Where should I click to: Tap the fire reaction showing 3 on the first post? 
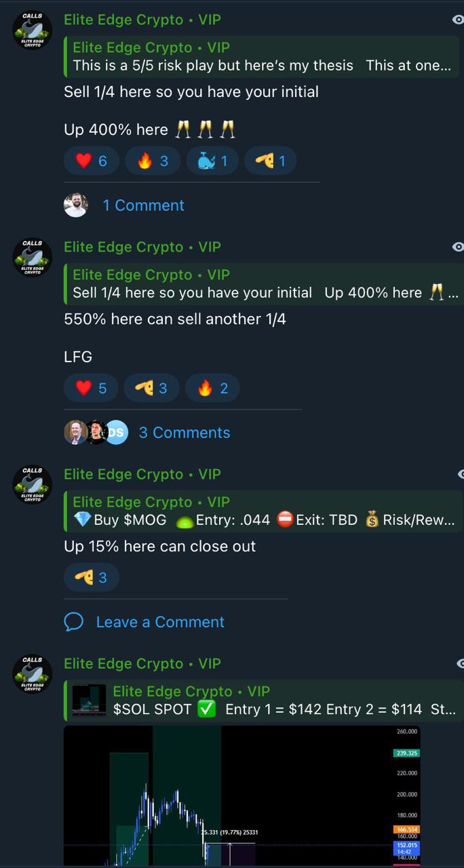click(x=153, y=161)
